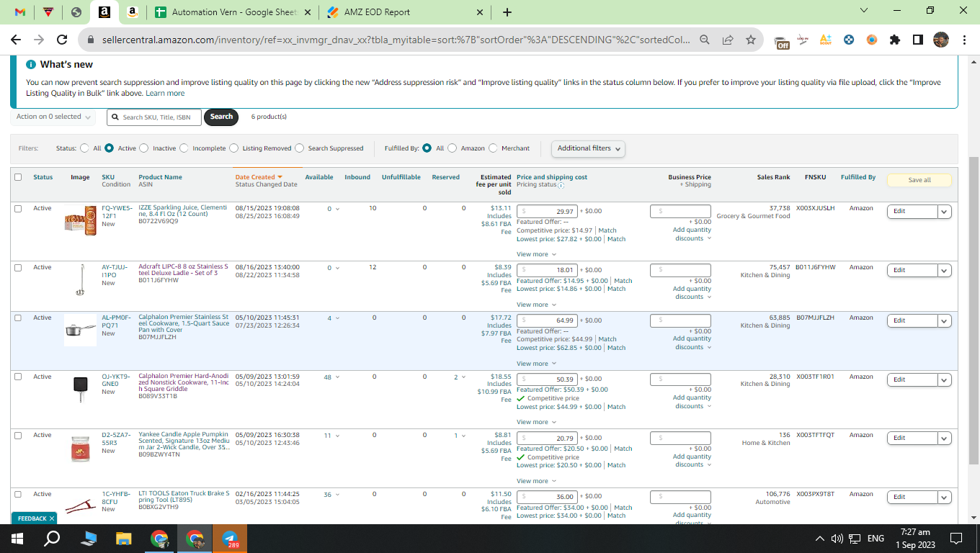Open Edit dropdown arrow for Yankee Candle row
980x553 pixels.
[945, 439]
